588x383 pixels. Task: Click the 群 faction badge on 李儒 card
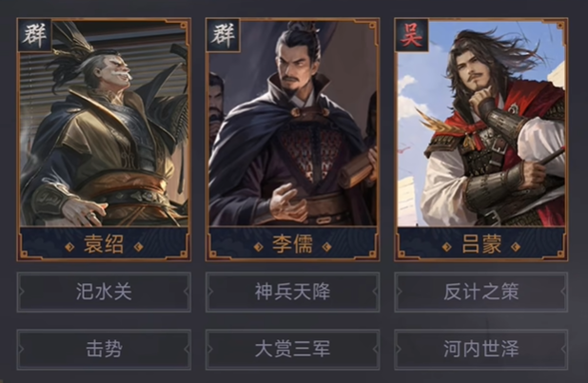pos(224,35)
